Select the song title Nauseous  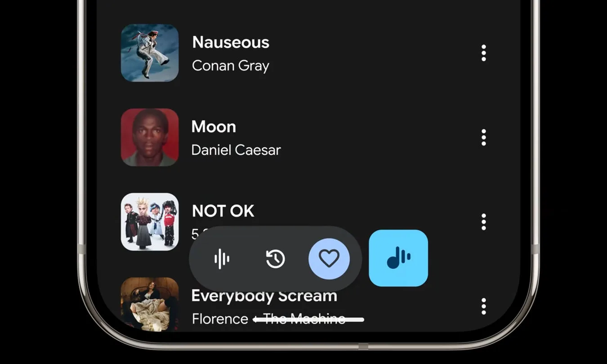point(231,42)
